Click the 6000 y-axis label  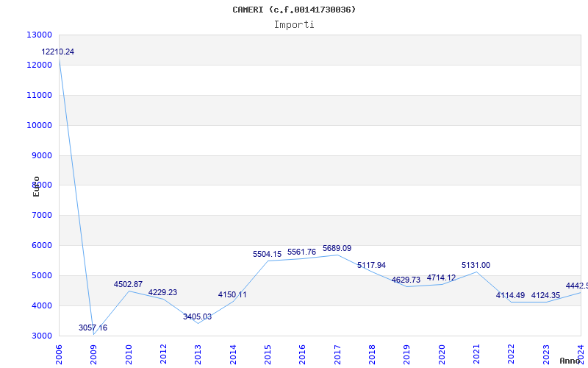click(41, 245)
